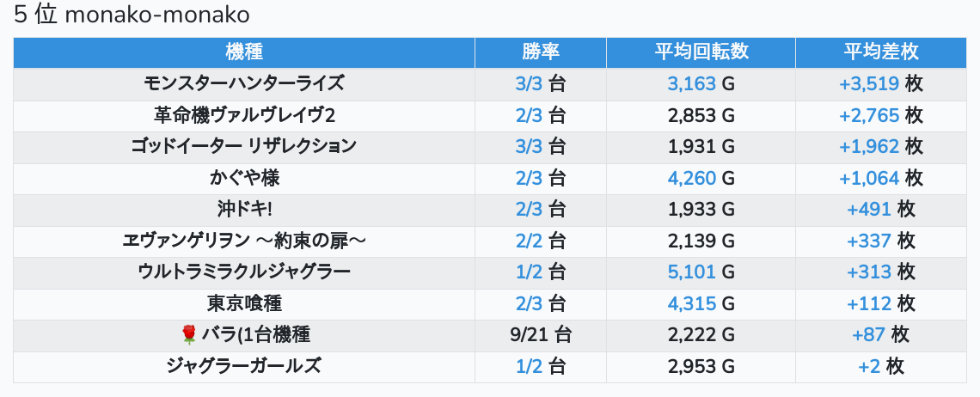Click the +87 difference link
980x397 pixels.
click(x=869, y=335)
